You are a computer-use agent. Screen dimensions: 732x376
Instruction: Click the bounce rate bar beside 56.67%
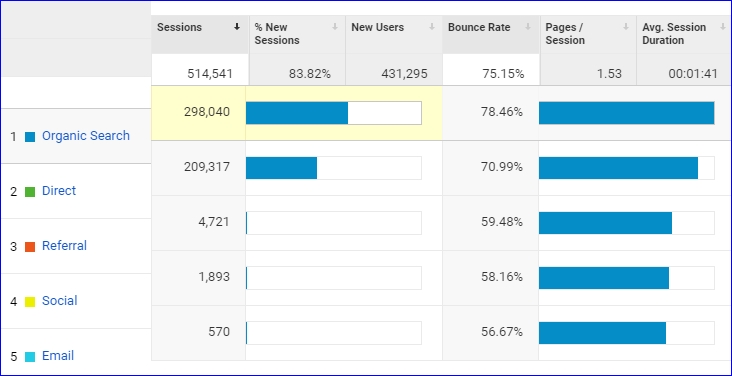click(x=626, y=333)
